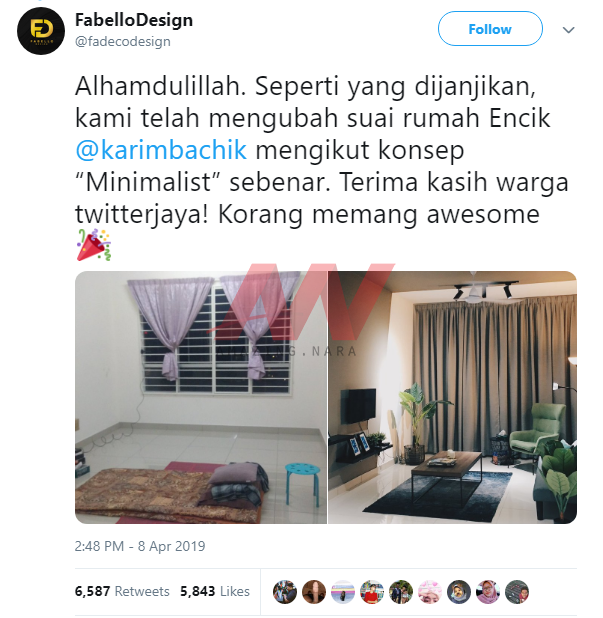Open third liker avatar with pastel stripes
Screen dimensions: 603x618
pyautogui.click(x=343, y=592)
